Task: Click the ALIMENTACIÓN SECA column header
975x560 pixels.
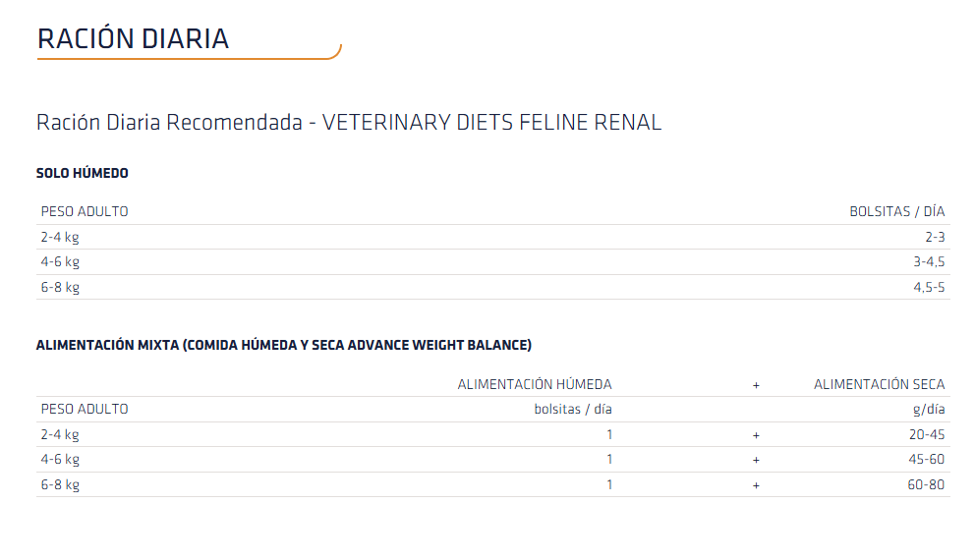Action: pos(879,384)
